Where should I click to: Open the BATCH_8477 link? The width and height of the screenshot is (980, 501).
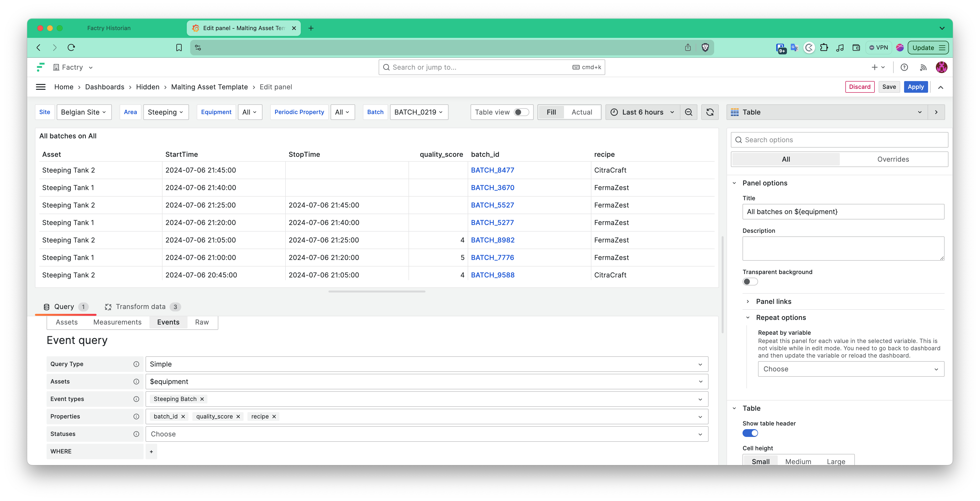pyautogui.click(x=492, y=170)
